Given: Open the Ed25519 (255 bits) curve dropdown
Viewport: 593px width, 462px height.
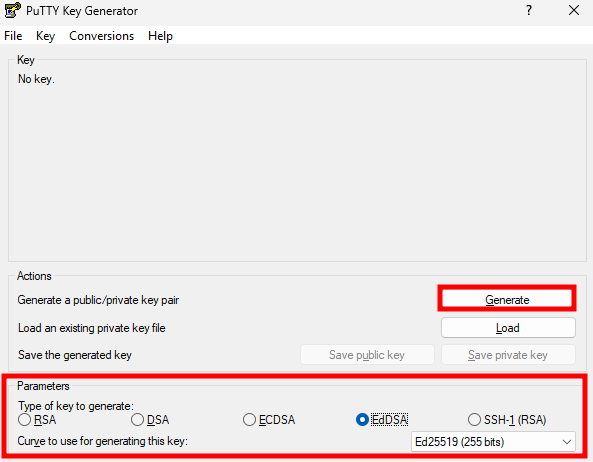Looking at the screenshot, I should 493,442.
